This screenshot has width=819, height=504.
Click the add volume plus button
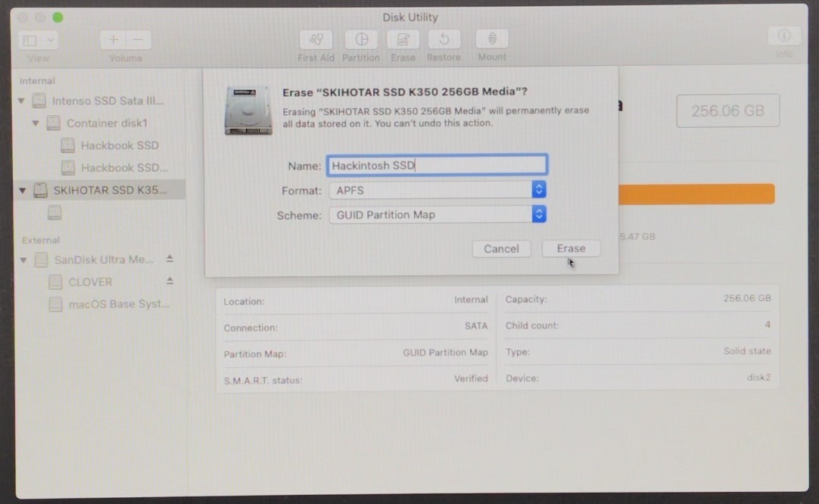114,40
